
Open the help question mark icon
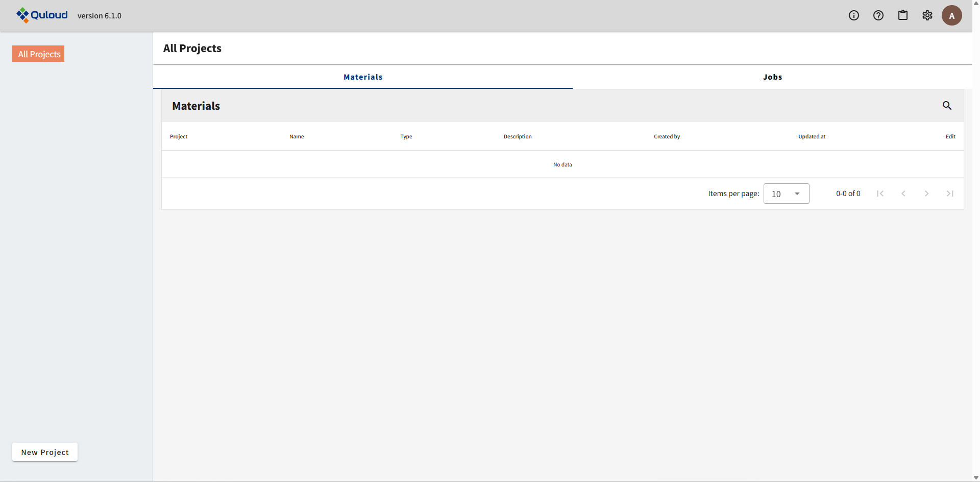click(878, 15)
